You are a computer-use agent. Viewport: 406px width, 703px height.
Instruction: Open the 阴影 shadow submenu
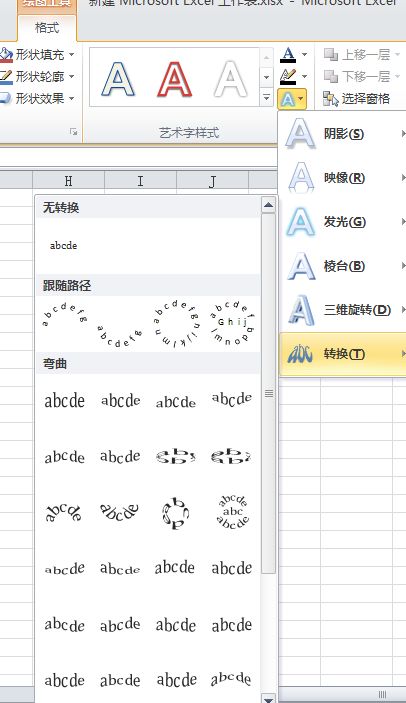344,134
